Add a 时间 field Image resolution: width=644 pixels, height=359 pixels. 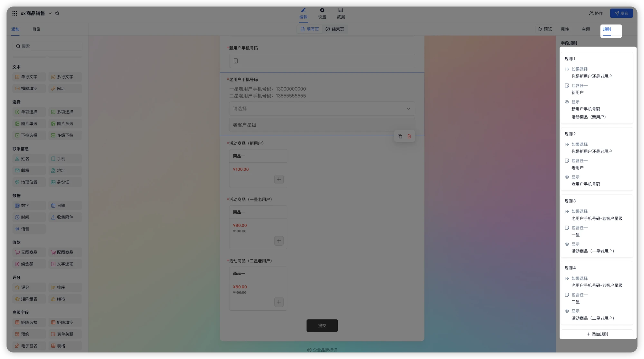(x=29, y=217)
